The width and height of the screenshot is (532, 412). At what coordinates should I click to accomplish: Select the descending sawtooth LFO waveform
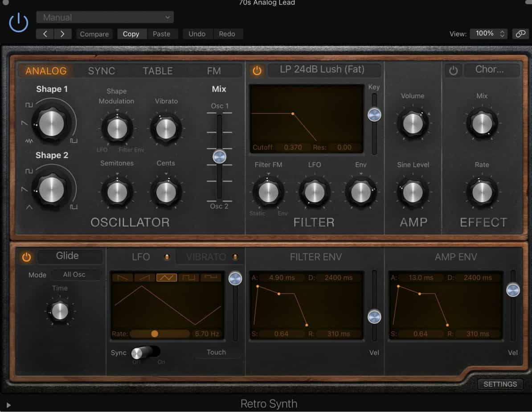click(123, 277)
